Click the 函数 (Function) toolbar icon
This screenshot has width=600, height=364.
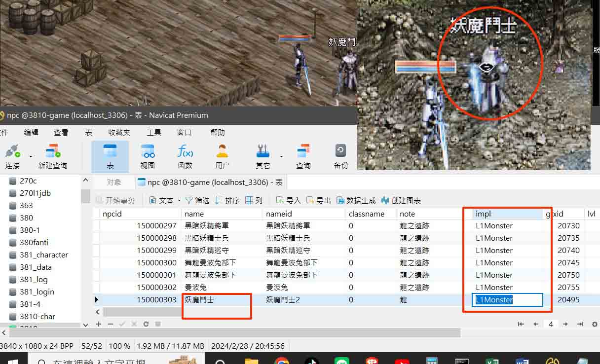coord(185,156)
